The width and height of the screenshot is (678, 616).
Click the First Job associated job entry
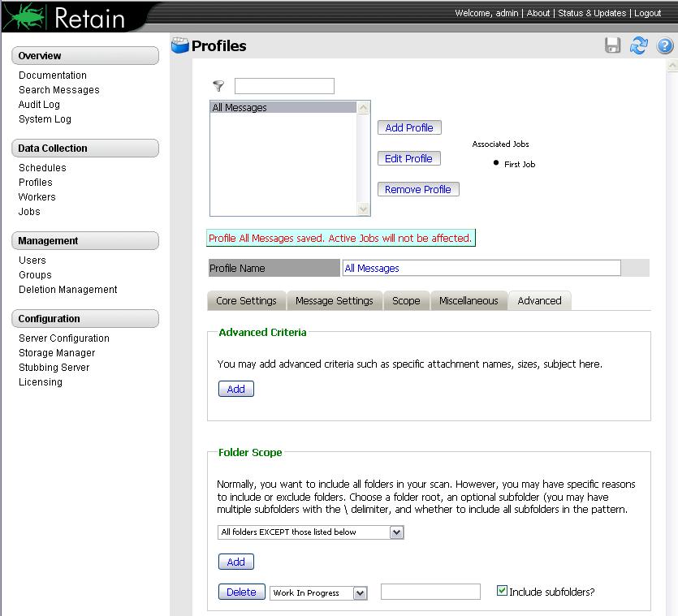click(x=520, y=164)
